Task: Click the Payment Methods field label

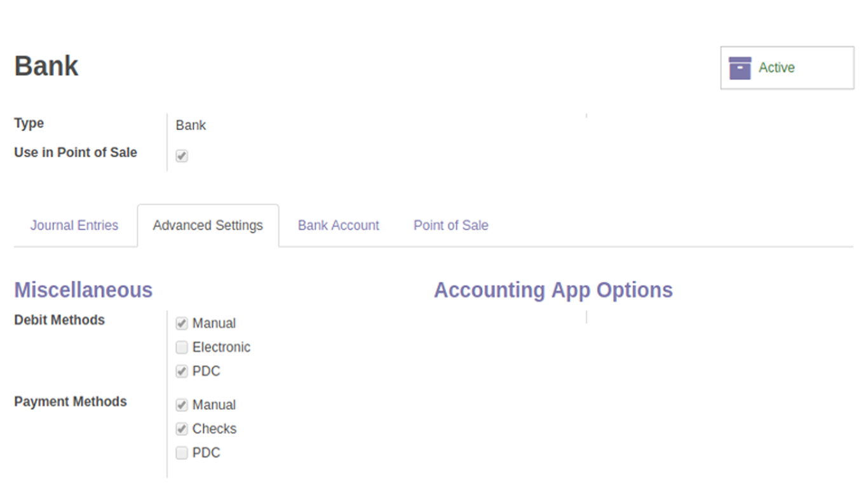Action: pyautogui.click(x=71, y=402)
